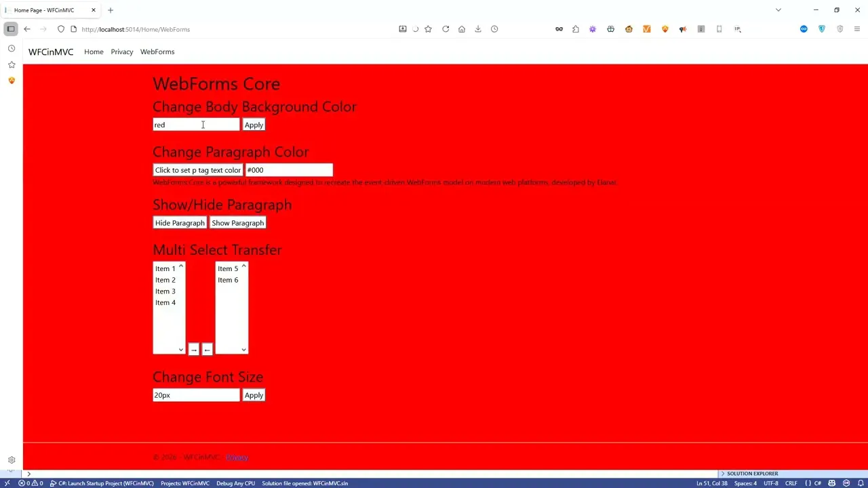Viewport: 868px width, 488px height.
Task: Select Item 1 in the left list
Action: coord(165,268)
